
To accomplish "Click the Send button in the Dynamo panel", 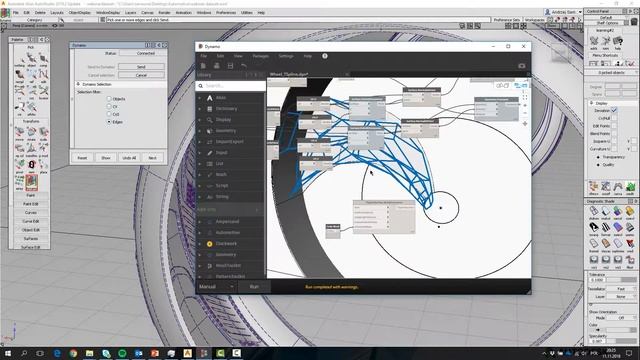I will pos(141,67).
